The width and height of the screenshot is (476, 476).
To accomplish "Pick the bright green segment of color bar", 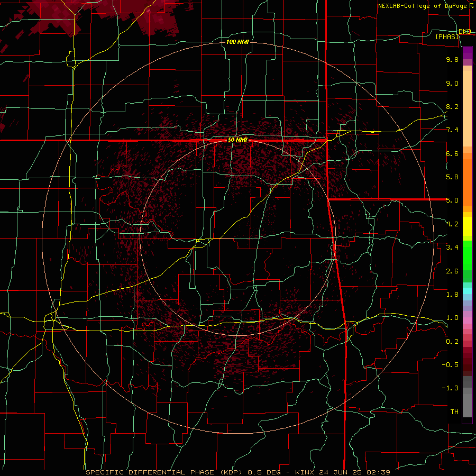I will click(x=467, y=255).
